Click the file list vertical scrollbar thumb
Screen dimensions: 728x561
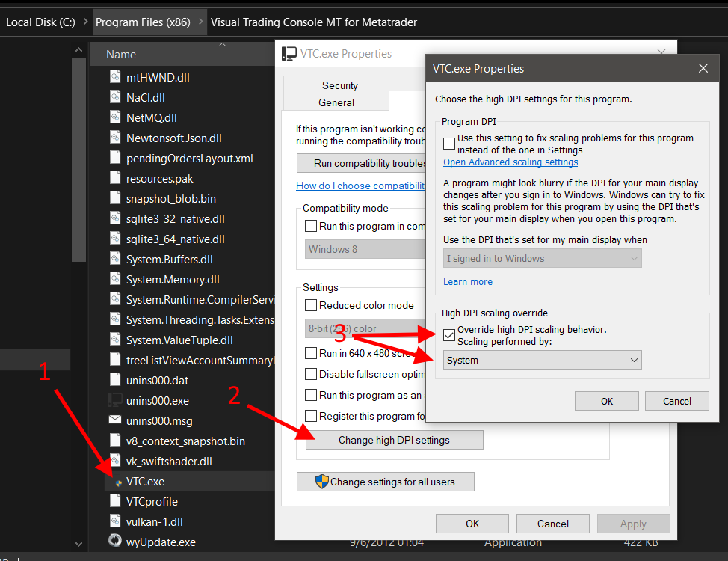(x=79, y=159)
